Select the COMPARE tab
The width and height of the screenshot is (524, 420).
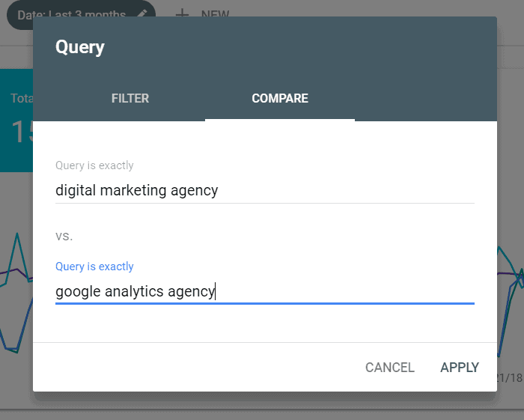pyautogui.click(x=280, y=98)
